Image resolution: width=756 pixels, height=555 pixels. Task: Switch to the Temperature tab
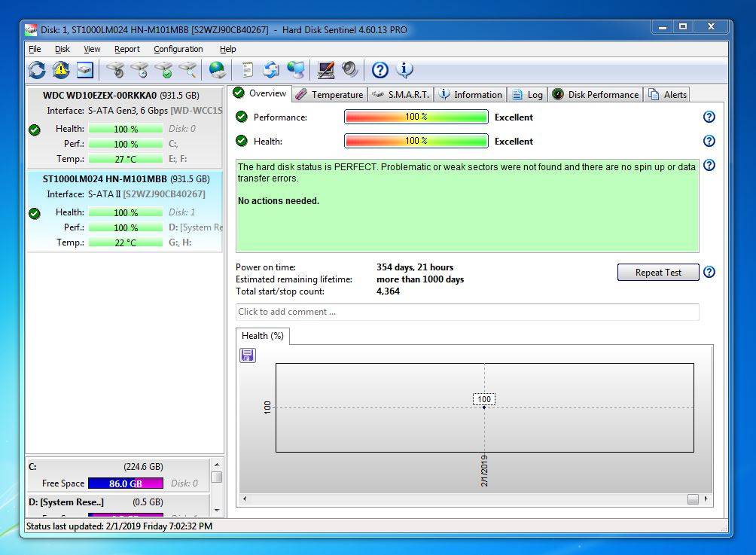[330, 94]
